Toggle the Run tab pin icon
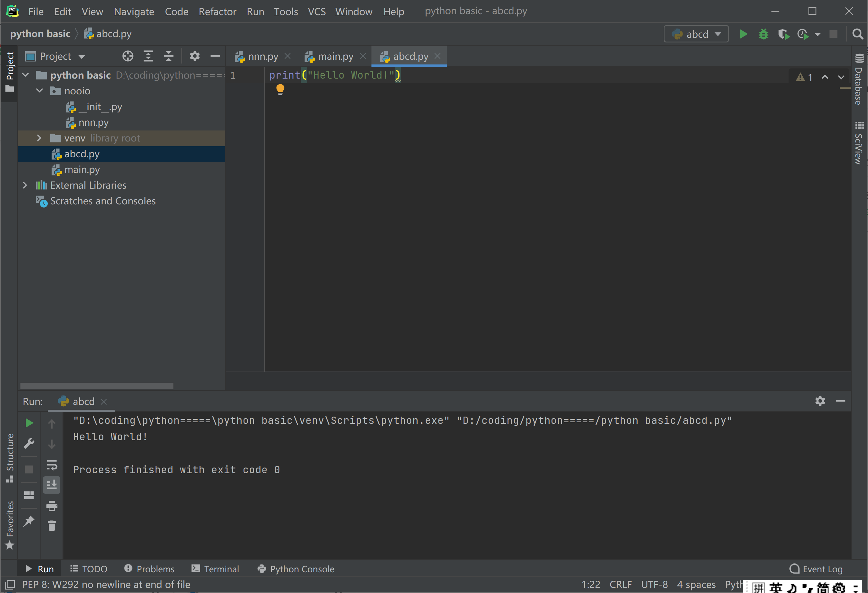The image size is (868, 593). coord(29,521)
